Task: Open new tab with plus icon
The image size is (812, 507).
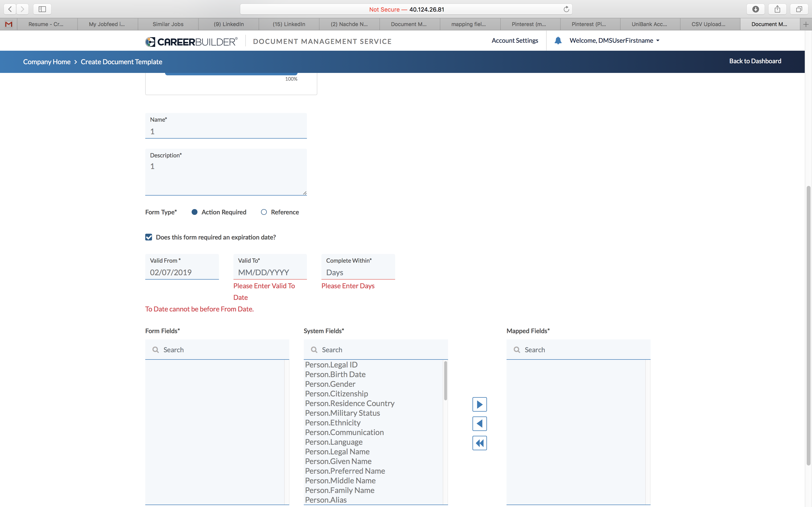Action: click(806, 24)
